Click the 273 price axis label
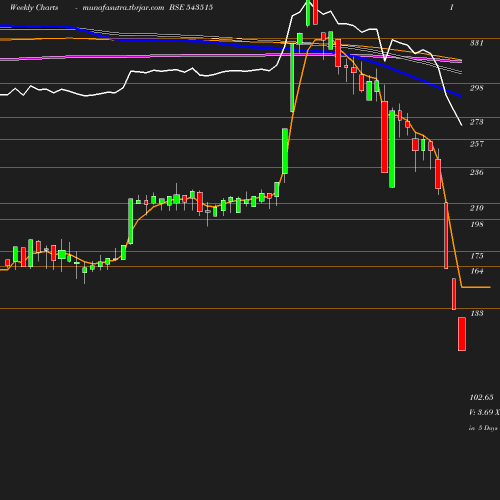500x500 pixels. [477, 122]
